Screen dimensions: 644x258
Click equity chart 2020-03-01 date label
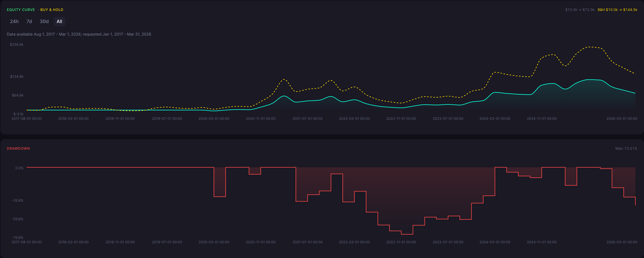tap(214, 118)
